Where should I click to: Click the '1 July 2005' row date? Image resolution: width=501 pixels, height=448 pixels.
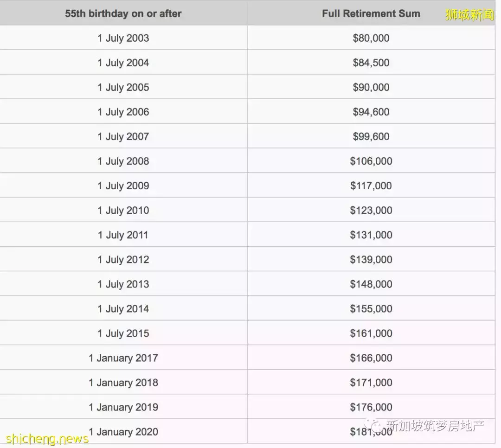pyautogui.click(x=123, y=87)
